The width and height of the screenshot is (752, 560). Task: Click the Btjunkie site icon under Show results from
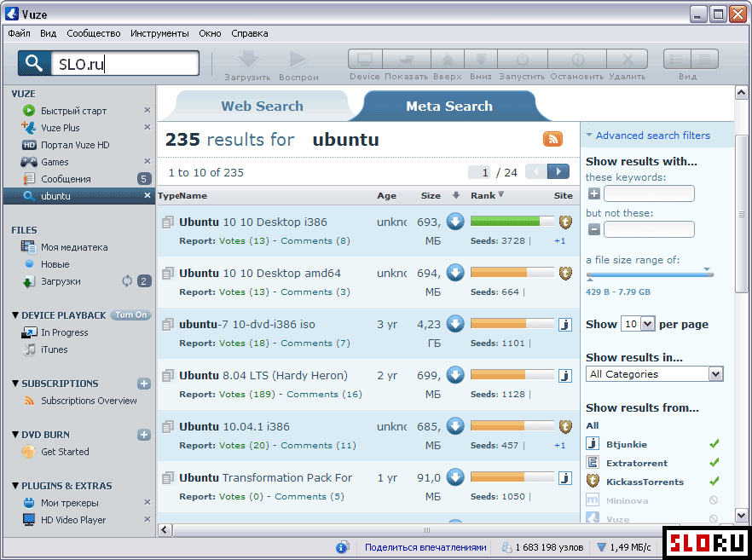[x=592, y=443]
